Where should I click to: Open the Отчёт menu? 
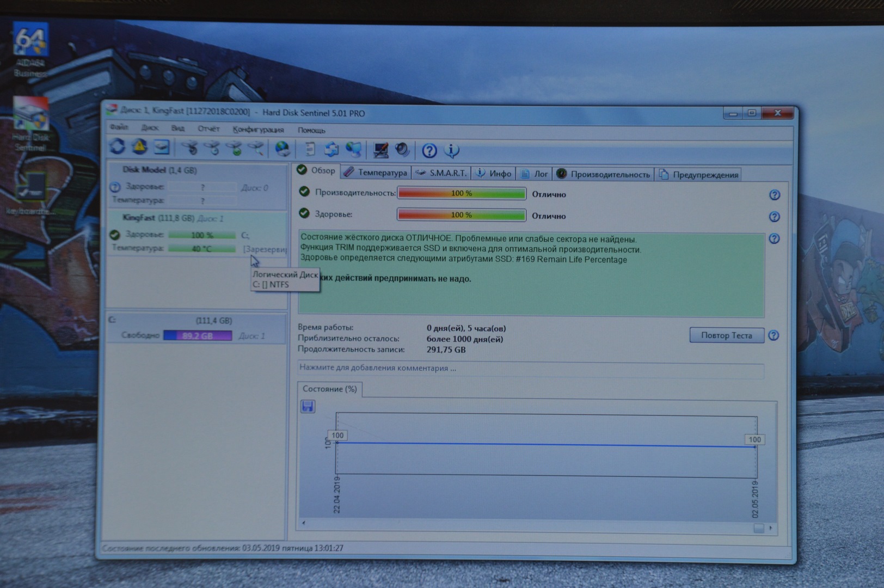tap(208, 128)
